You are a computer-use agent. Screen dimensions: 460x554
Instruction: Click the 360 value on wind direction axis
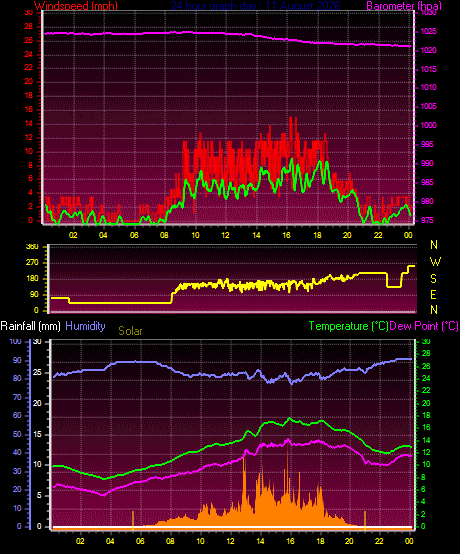(x=33, y=247)
